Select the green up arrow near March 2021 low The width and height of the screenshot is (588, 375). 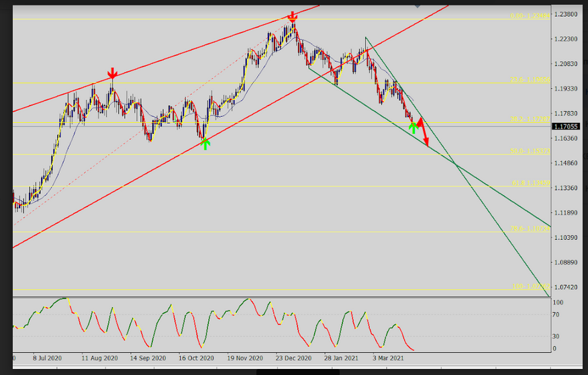point(413,127)
